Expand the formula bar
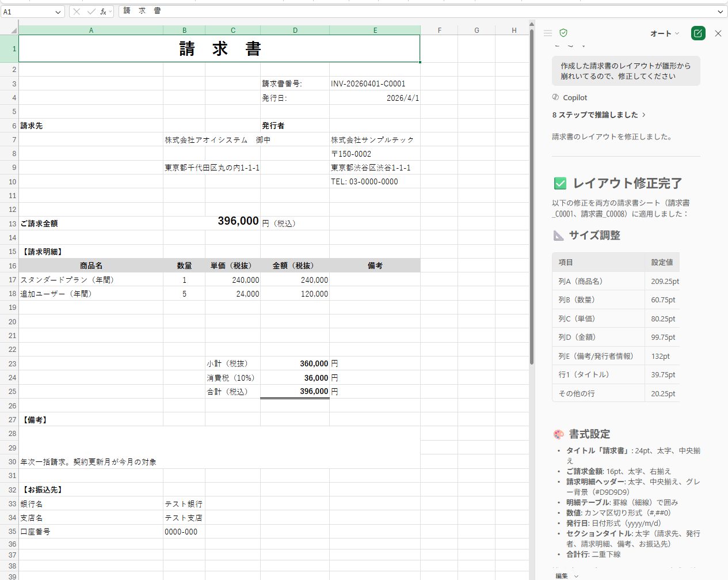Image resolution: width=728 pixels, height=580 pixels. (720, 12)
